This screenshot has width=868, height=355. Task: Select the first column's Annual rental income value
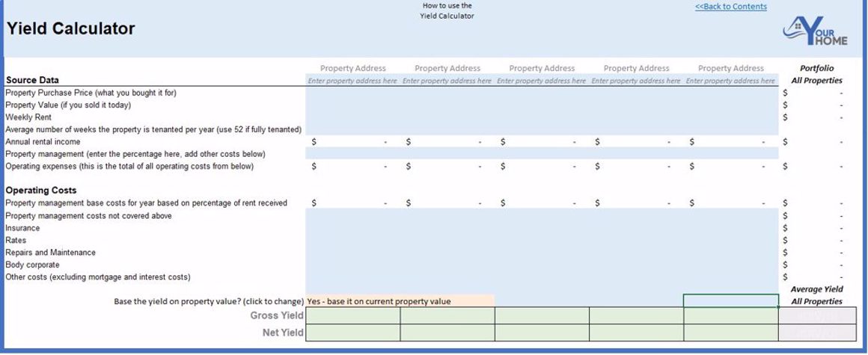(352, 141)
